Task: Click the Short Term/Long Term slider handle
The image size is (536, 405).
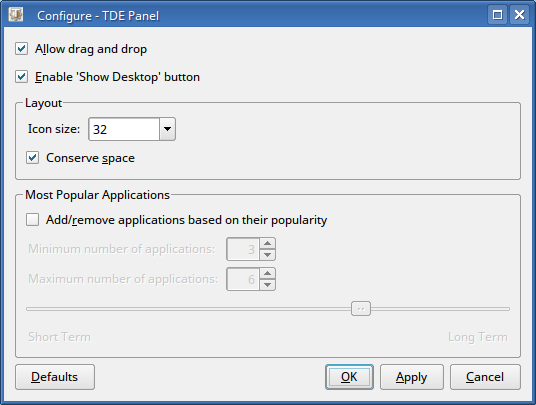Action: 361,309
